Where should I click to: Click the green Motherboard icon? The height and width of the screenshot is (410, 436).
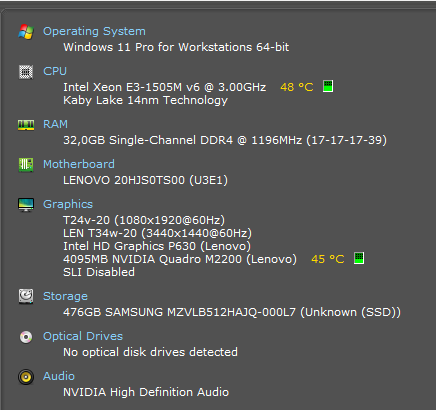pyautogui.click(x=26, y=165)
